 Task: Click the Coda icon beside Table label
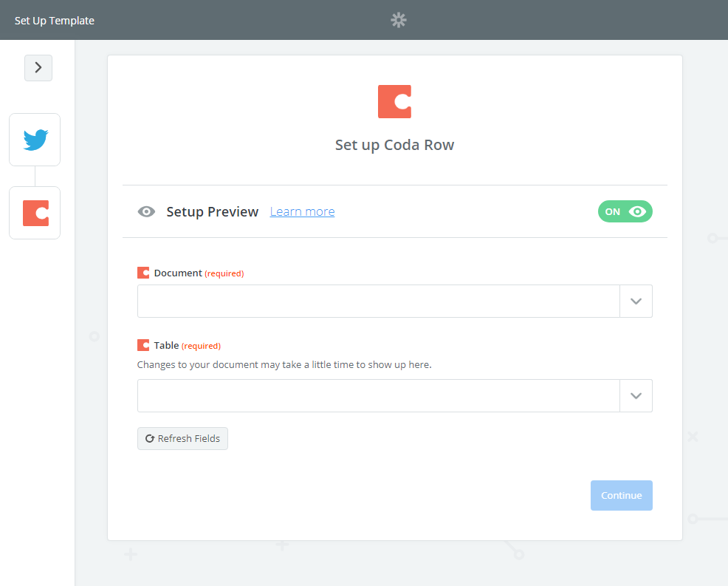143,345
